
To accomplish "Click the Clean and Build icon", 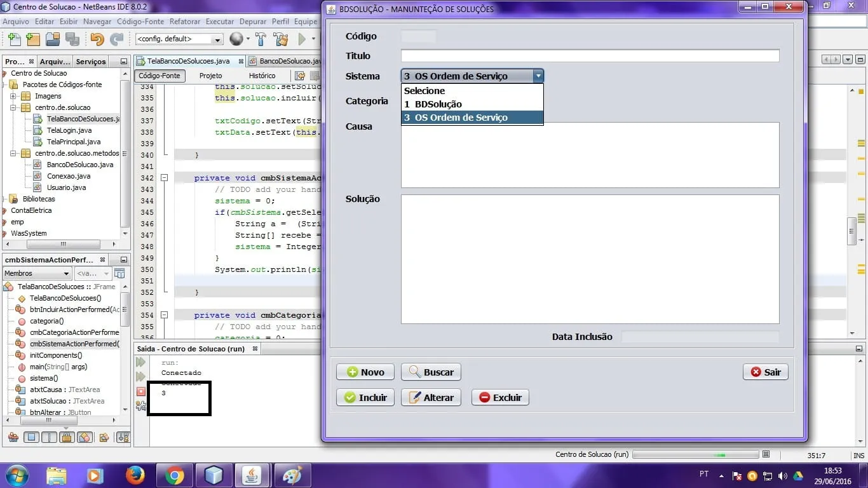I will [x=281, y=39].
